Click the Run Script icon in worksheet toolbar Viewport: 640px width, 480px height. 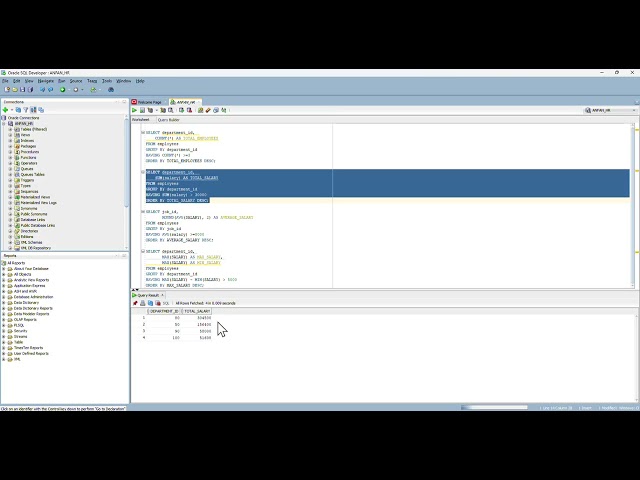pos(142,110)
